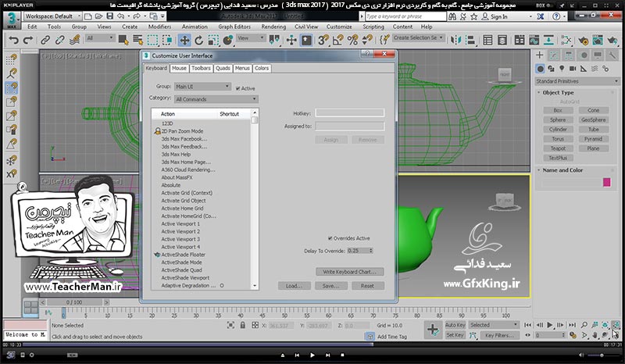Select the Cameras category icon

[x=573, y=69]
